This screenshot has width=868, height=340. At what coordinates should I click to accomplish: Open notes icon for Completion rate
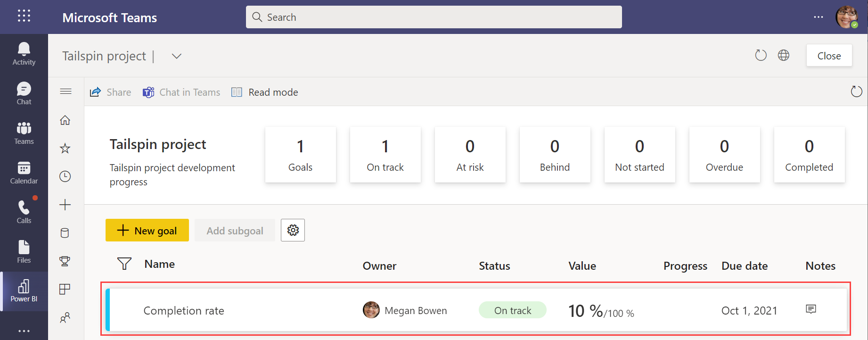811,309
